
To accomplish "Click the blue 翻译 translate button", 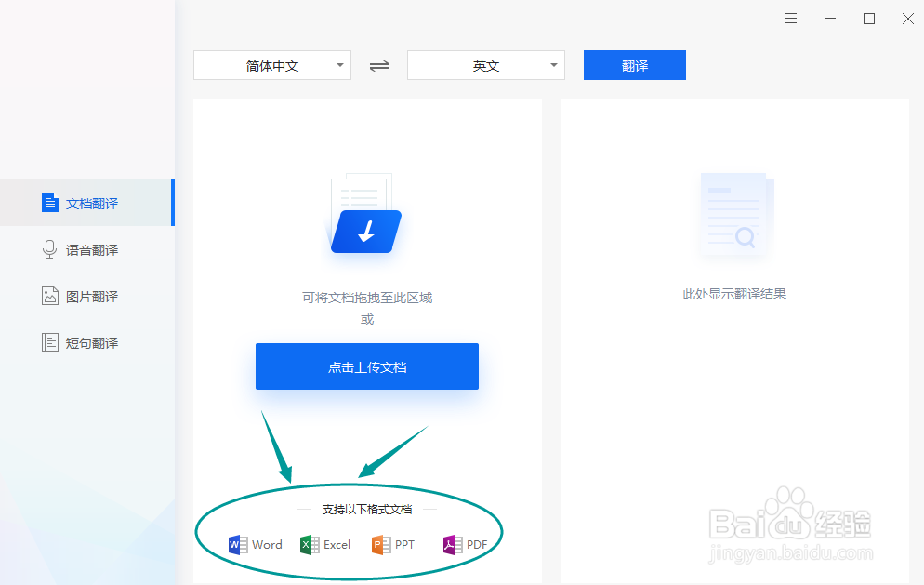I will [x=635, y=65].
